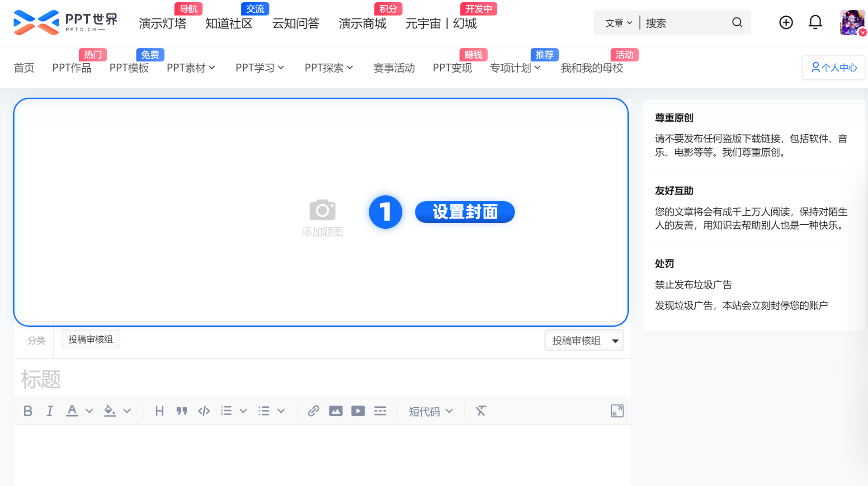
Task: Click into the search input field
Action: click(685, 23)
